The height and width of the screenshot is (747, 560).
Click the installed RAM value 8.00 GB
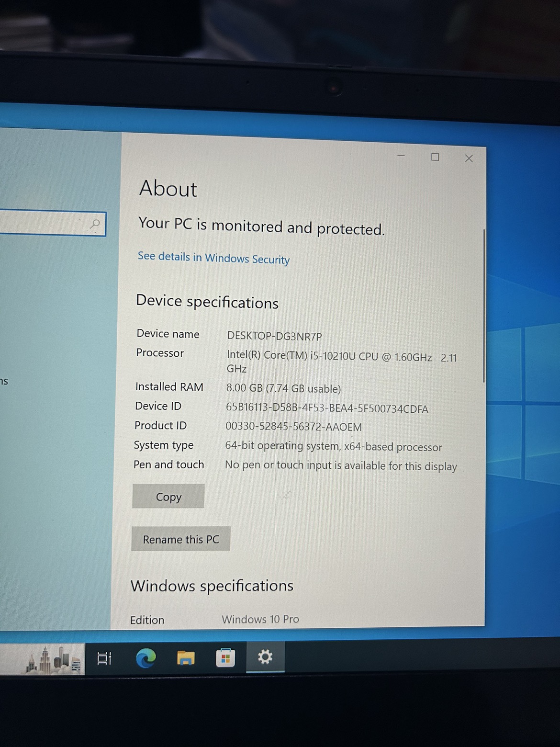pyautogui.click(x=283, y=388)
